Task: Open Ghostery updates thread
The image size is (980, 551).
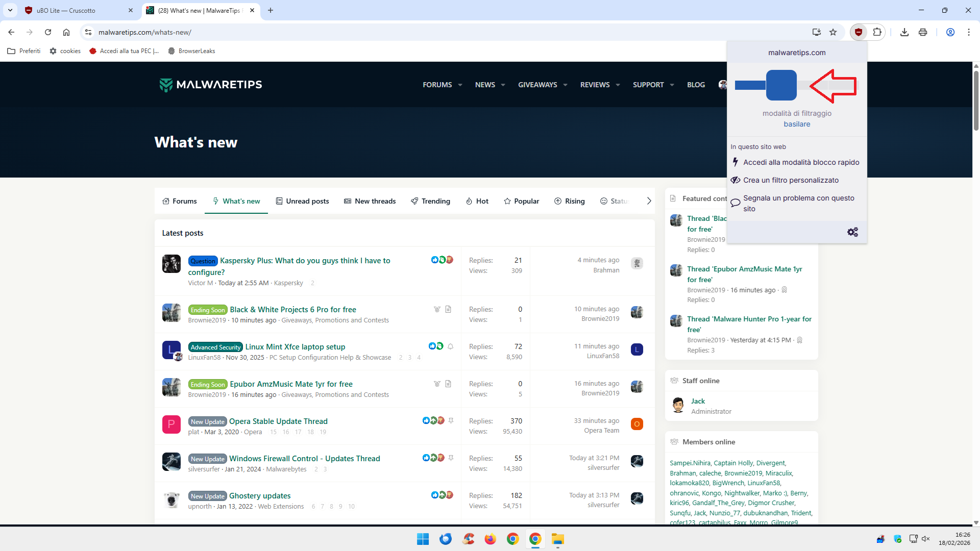Action: [260, 496]
